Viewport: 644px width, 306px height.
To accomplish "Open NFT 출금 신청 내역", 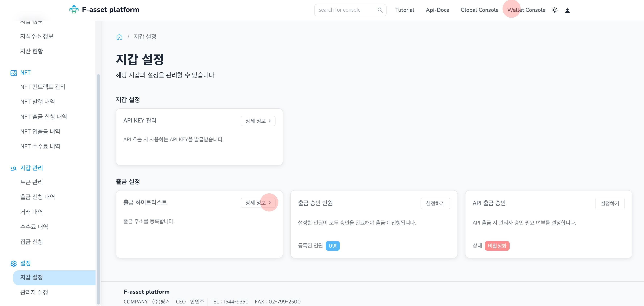I will [43, 117].
